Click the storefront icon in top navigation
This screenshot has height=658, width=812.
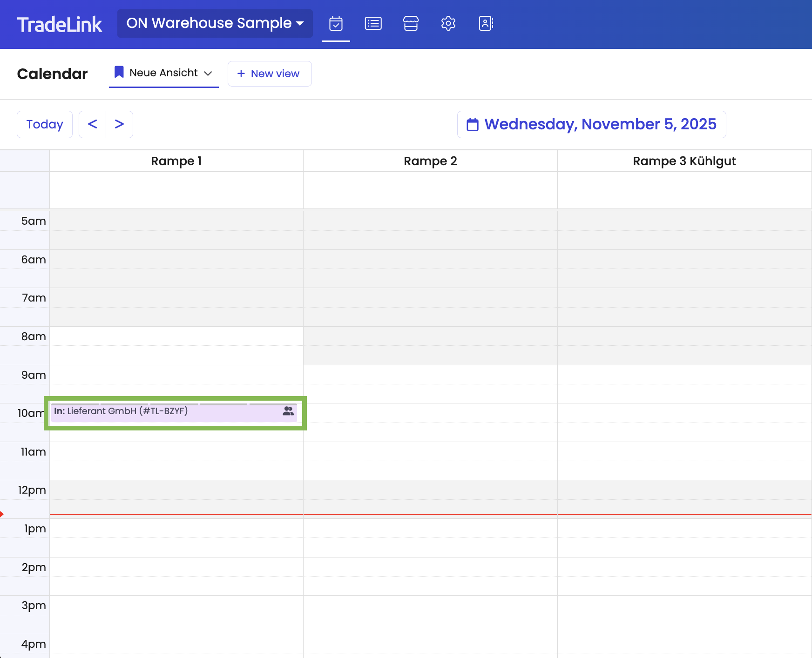pyautogui.click(x=411, y=23)
